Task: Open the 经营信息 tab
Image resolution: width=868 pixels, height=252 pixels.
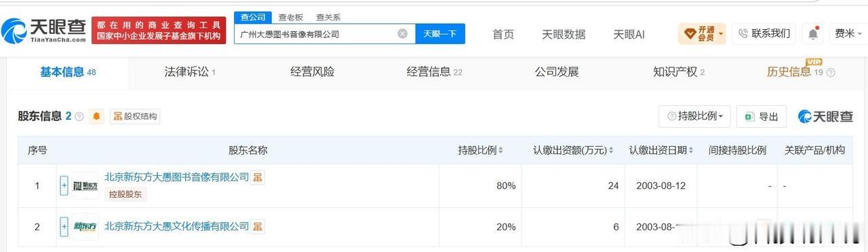Action: (434, 72)
